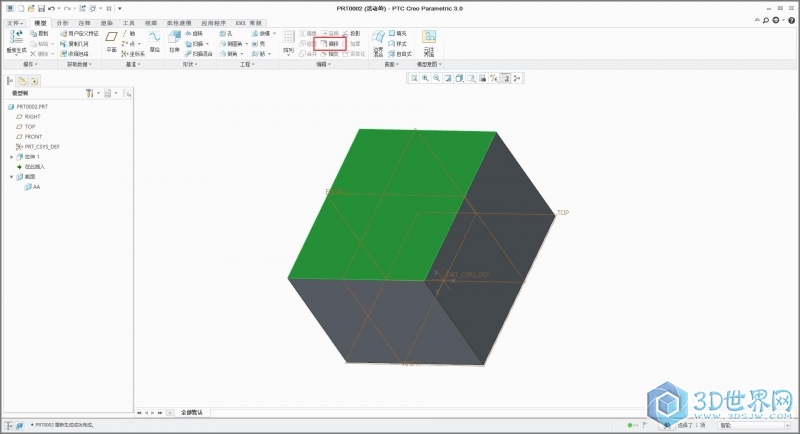Image resolution: width=800 pixels, height=434 pixels.
Task: Switch to the 应用程序 ribbon tab
Action: pyautogui.click(x=213, y=23)
